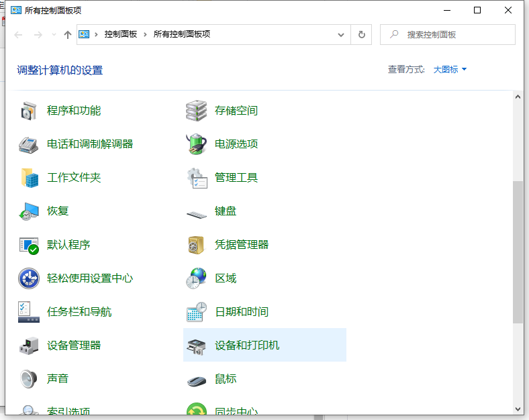The height and width of the screenshot is (420, 529).
Task: Click the search magnifier icon
Action: point(394,34)
